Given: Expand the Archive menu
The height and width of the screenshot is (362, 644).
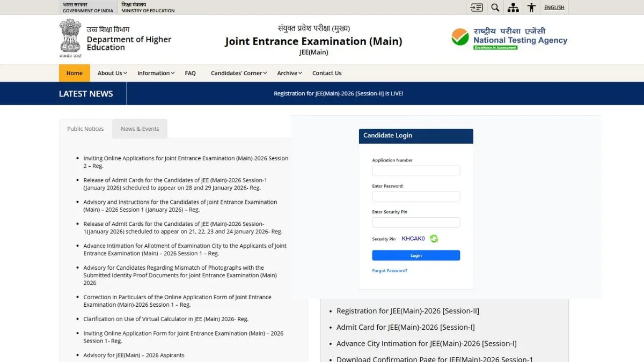Looking at the screenshot, I should click(289, 73).
